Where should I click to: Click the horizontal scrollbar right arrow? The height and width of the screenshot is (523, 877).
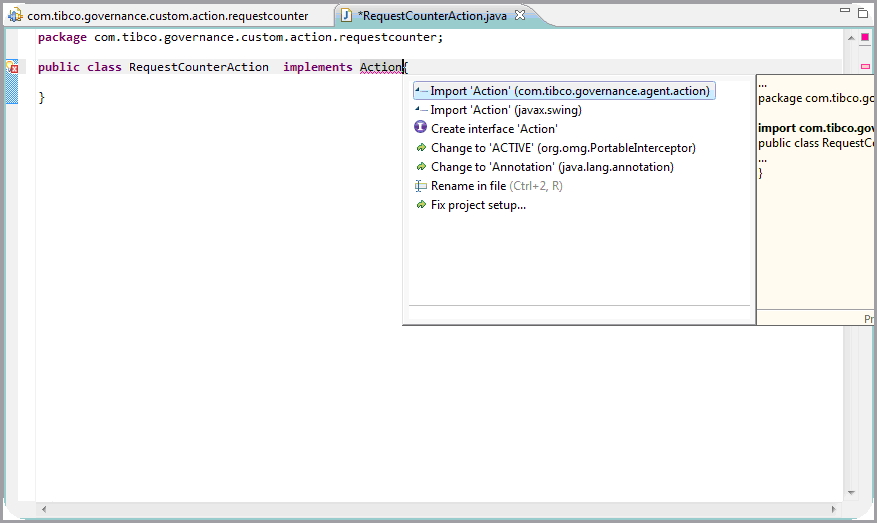click(833, 509)
